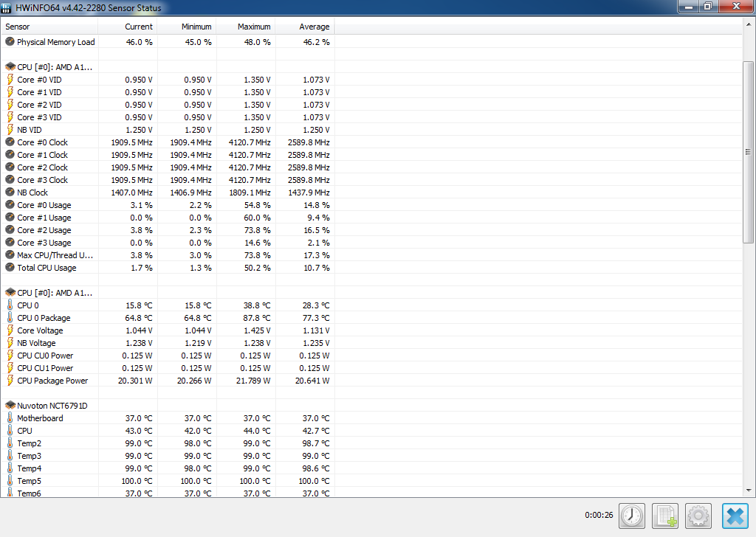Click the logging start document icon

[665, 516]
